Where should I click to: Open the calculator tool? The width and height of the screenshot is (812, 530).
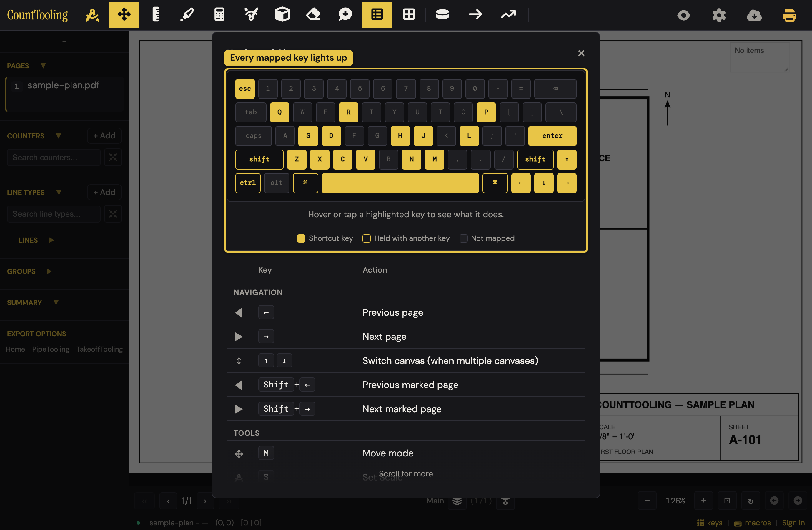point(219,15)
